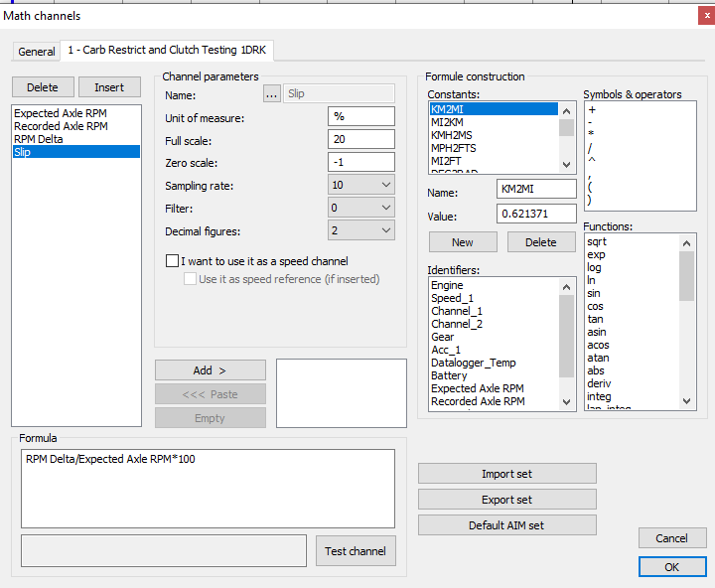Select the Carb Restrict and Clutch Testing tab
Image resolution: width=715 pixels, height=588 pixels.
(167, 50)
